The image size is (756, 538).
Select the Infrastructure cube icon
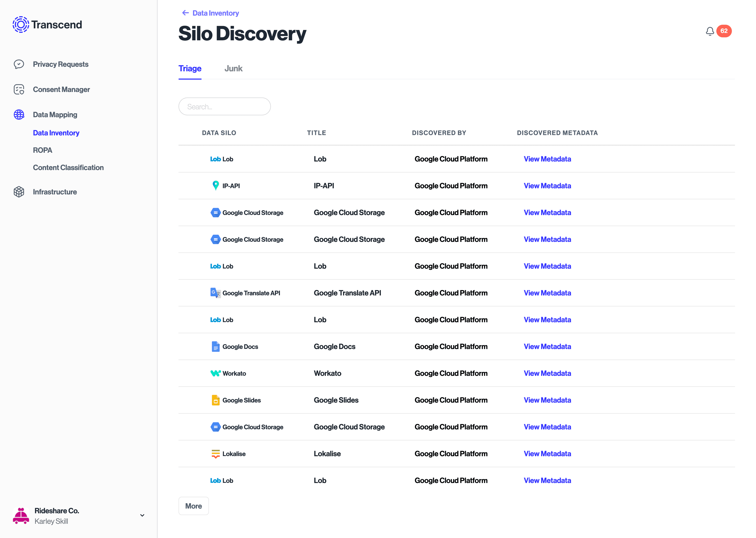point(19,191)
